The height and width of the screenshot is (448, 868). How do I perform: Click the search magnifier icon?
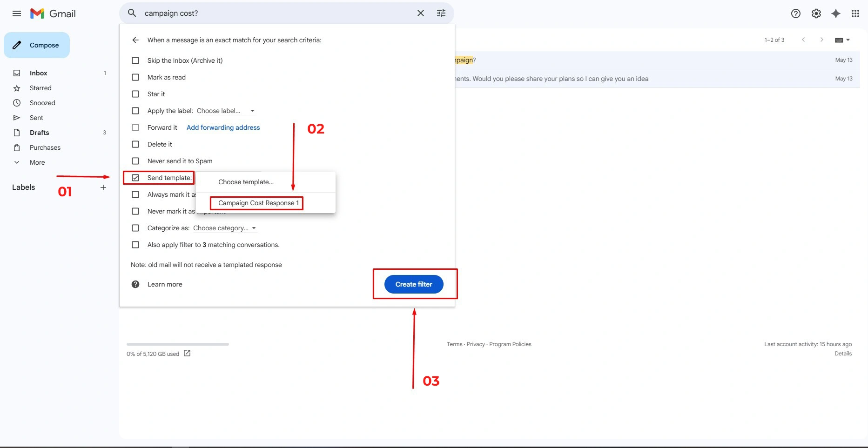pos(132,13)
